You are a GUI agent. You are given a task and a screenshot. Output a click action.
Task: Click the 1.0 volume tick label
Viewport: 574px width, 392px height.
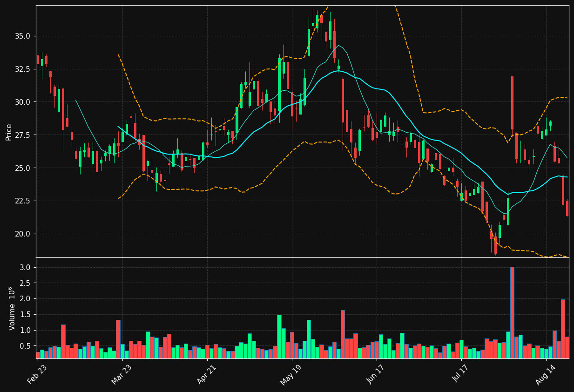click(26, 331)
